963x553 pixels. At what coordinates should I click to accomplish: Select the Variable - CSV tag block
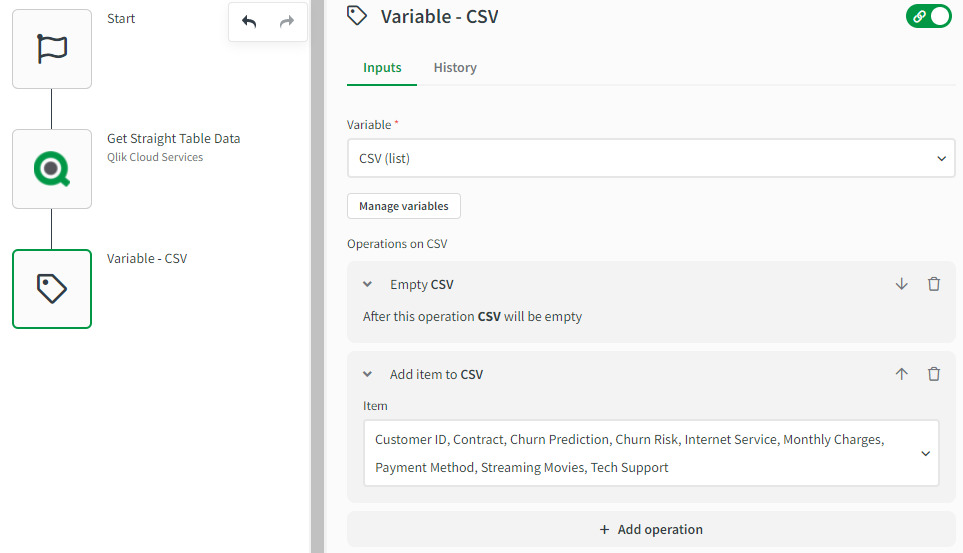52,289
